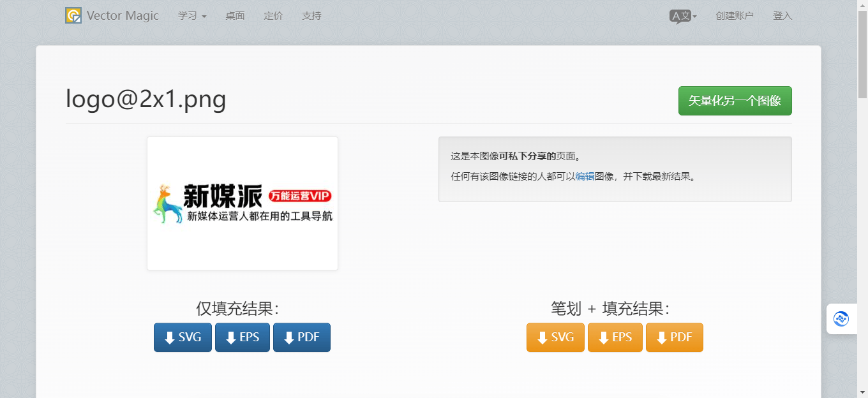The width and height of the screenshot is (868, 398).
Task: Follow the blue 编辑 link
Action: pos(585,177)
